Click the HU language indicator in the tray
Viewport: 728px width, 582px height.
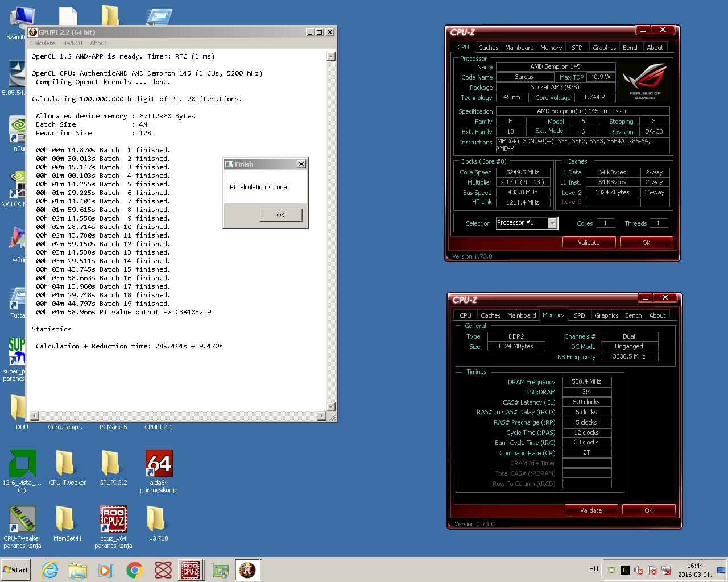594,569
